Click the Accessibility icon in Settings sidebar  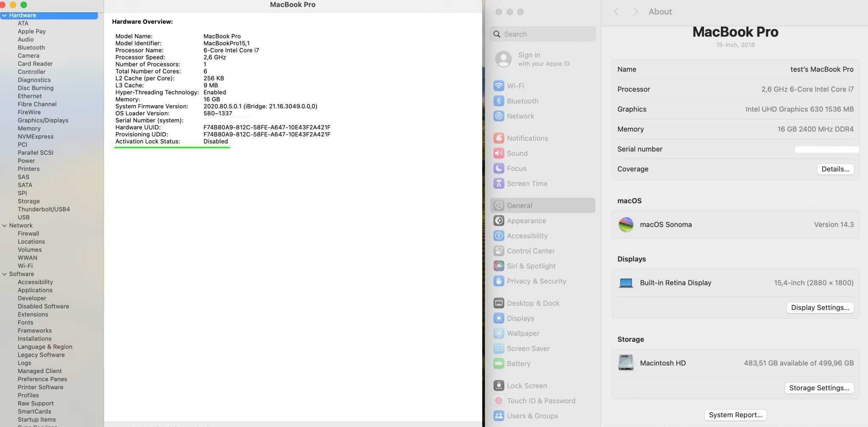pos(499,236)
